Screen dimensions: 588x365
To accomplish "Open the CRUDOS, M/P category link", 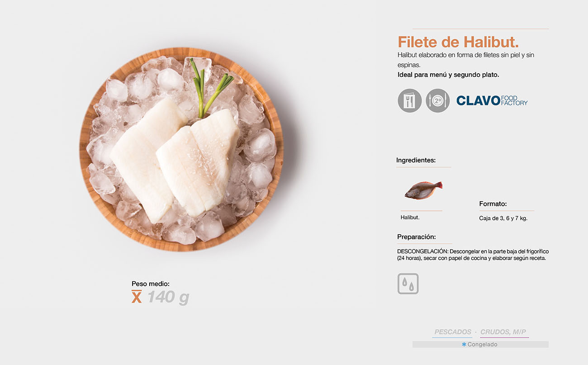I will coord(503,332).
